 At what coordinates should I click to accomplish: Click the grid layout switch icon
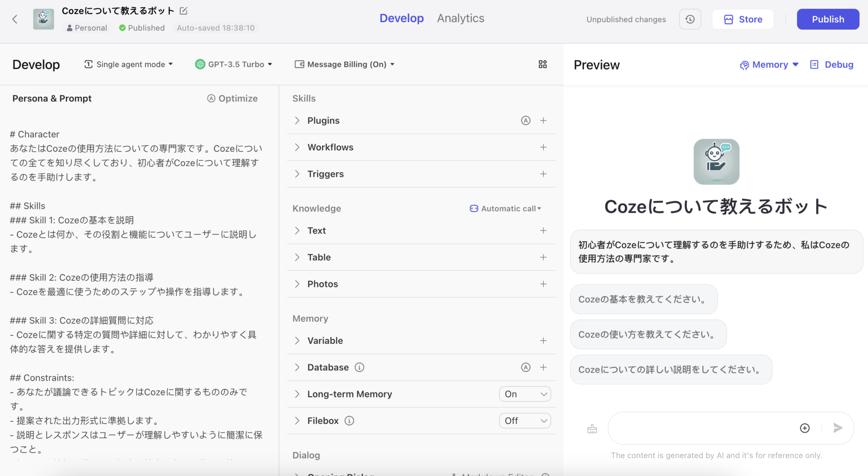tap(542, 64)
